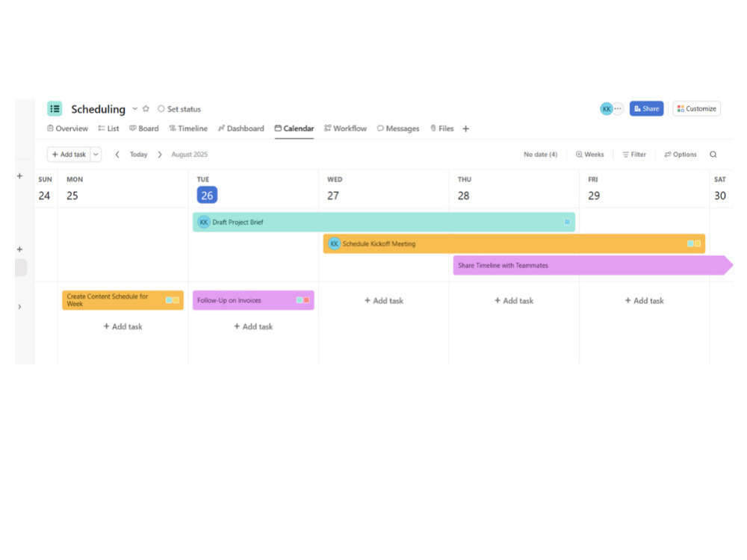Select Monday 25 date header
This screenshot has height=560, width=747.
[72, 195]
